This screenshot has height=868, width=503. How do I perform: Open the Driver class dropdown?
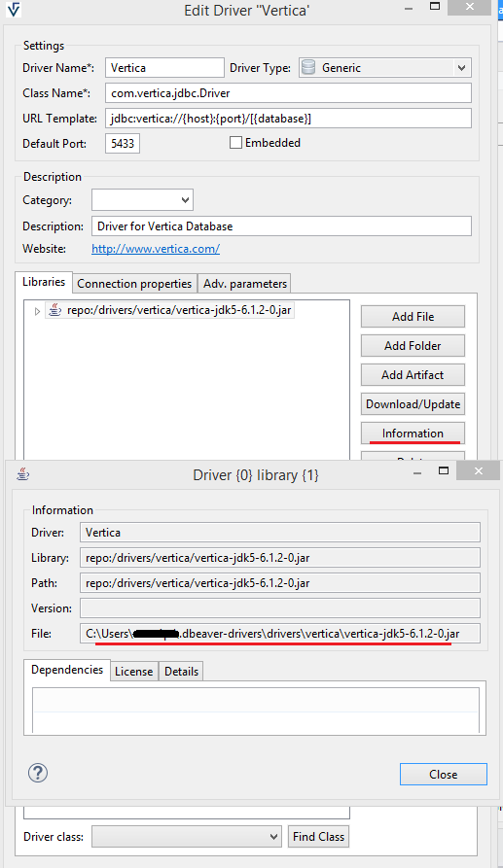pos(273,837)
